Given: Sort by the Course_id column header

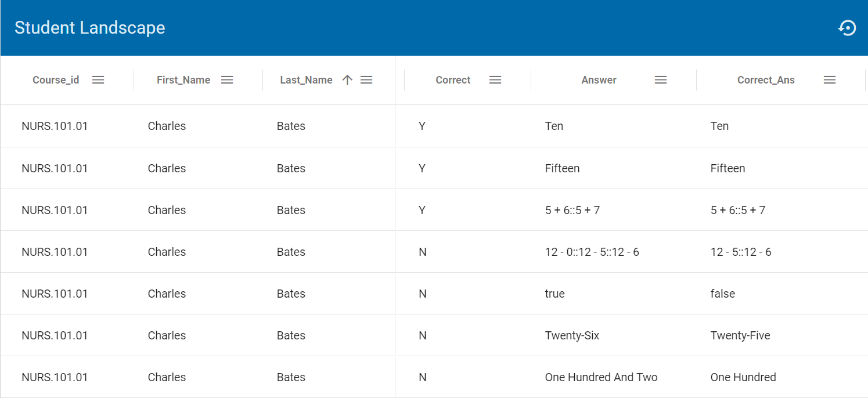Looking at the screenshot, I should [56, 80].
